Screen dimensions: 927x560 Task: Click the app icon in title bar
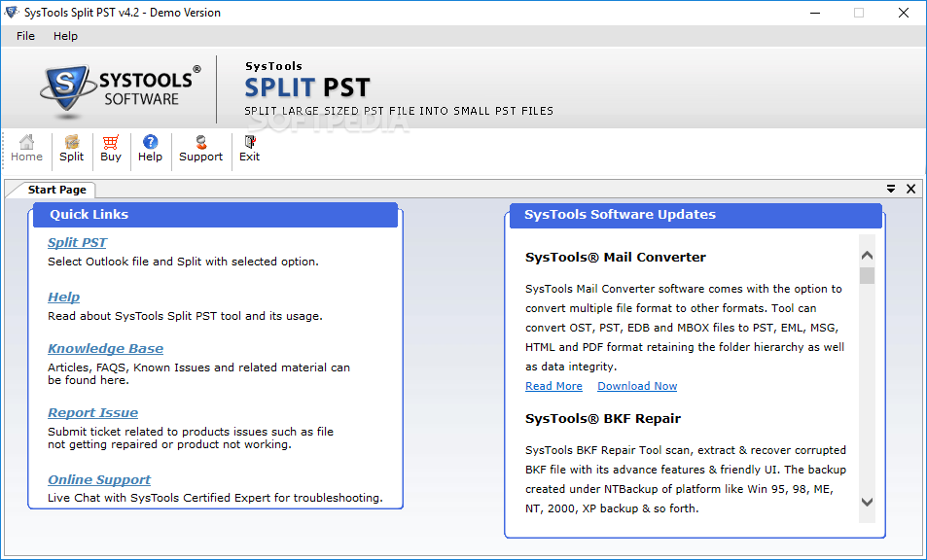12,13
